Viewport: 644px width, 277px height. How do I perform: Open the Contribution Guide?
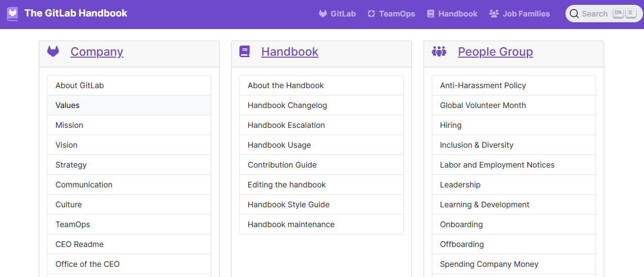click(x=321, y=165)
